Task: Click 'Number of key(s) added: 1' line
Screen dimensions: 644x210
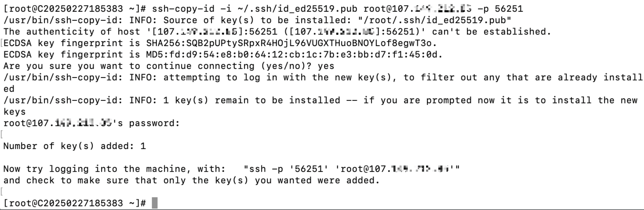Action: [75, 146]
